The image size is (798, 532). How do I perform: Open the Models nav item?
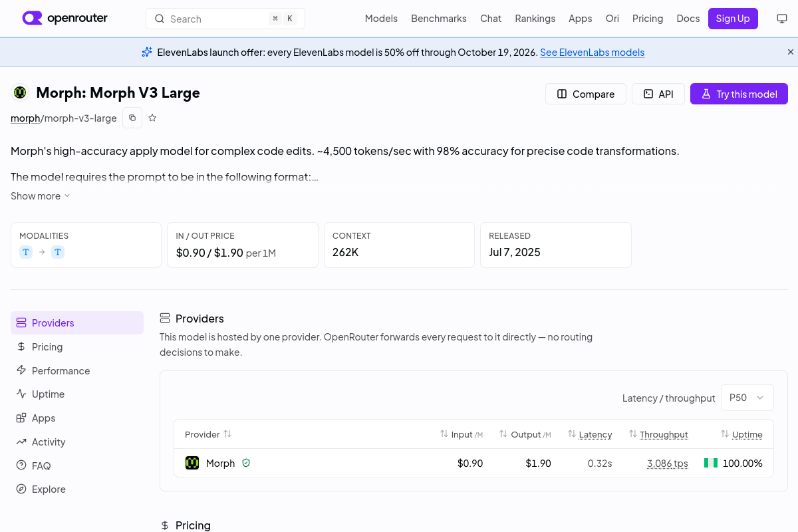pyautogui.click(x=381, y=19)
